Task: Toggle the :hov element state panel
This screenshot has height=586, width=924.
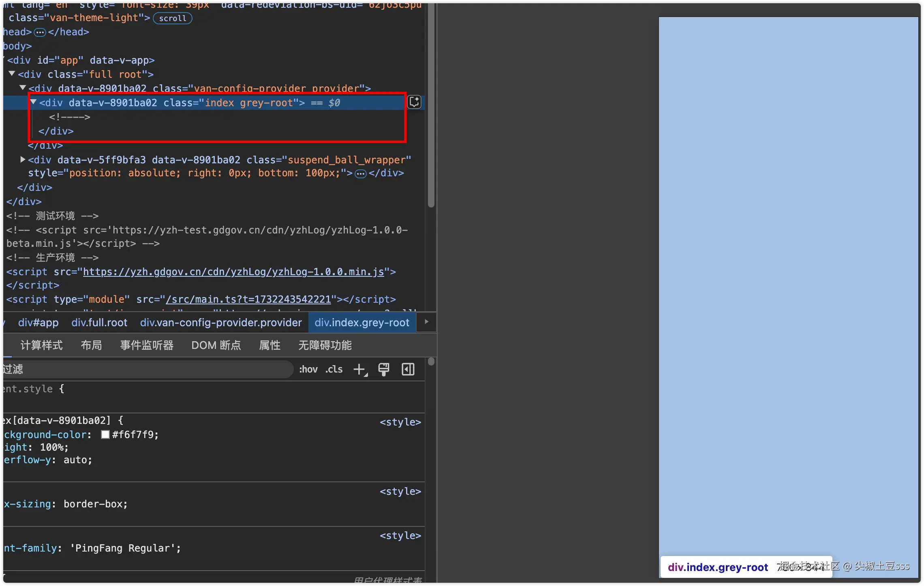Action: [308, 369]
